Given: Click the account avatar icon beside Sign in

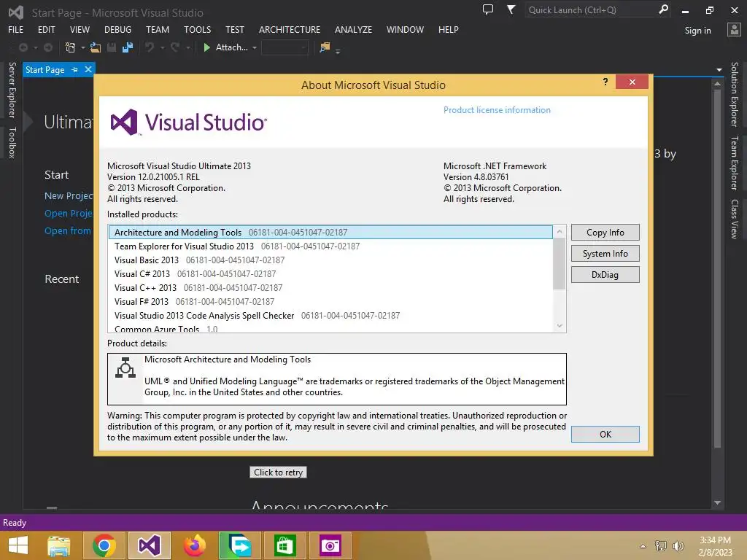Looking at the screenshot, I should 734,29.
